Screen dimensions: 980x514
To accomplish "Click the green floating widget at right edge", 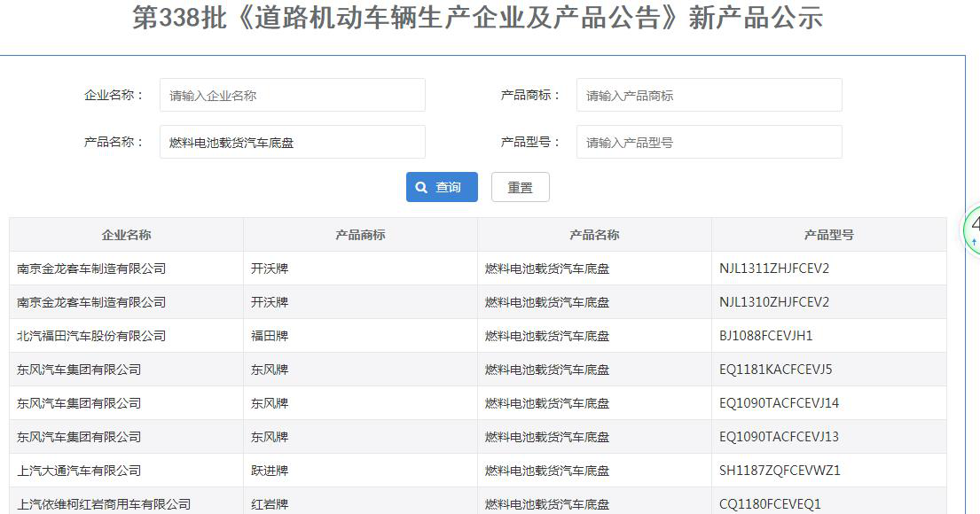I will 972,230.
